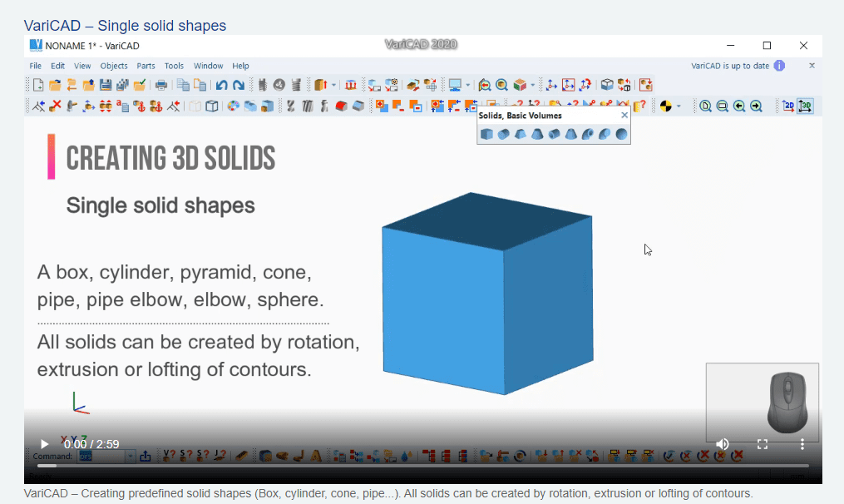844x504 pixels.
Task: Create a cone from Basic Volumes
Action: tap(537, 134)
